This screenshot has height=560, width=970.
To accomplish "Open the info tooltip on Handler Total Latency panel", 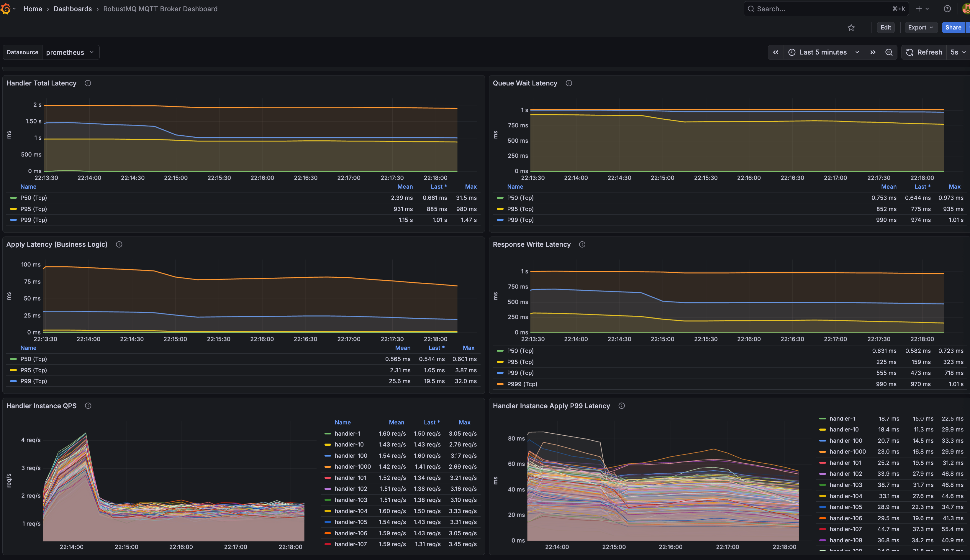I will pyautogui.click(x=87, y=83).
